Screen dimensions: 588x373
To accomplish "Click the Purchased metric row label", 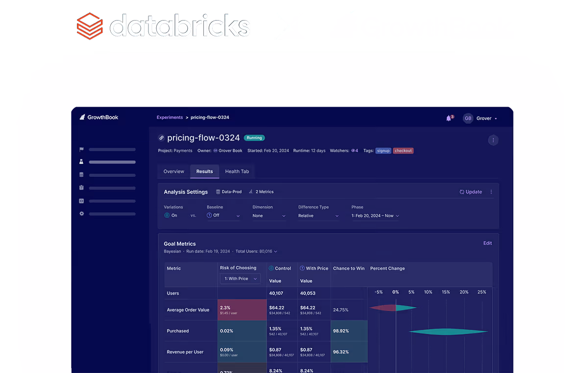I will (178, 331).
